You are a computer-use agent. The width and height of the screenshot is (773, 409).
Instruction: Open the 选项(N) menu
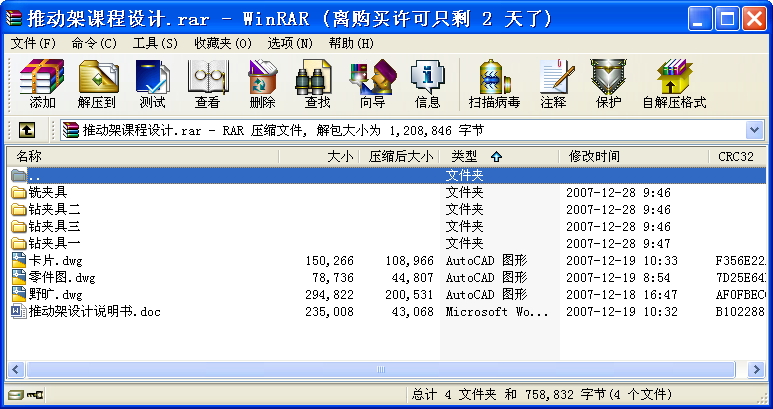click(x=290, y=43)
